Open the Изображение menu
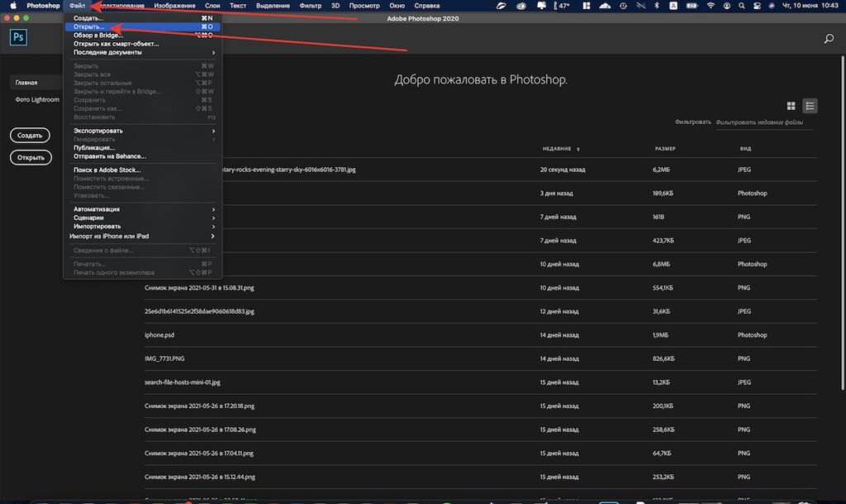Viewport: 846px width, 504px height. pyautogui.click(x=174, y=6)
